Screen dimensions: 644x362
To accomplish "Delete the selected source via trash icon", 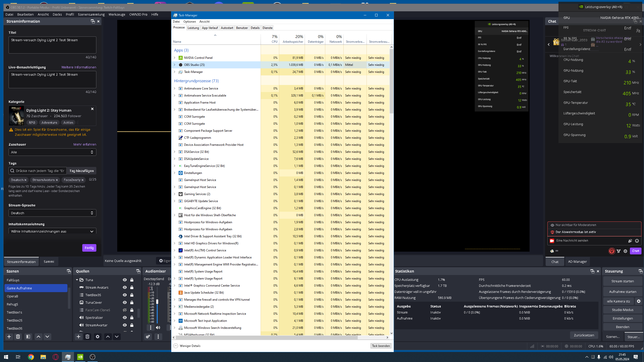I will click(x=87, y=337).
